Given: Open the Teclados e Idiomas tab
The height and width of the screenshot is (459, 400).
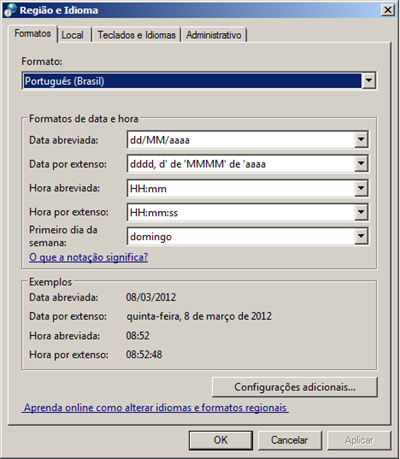Looking at the screenshot, I should tap(136, 35).
